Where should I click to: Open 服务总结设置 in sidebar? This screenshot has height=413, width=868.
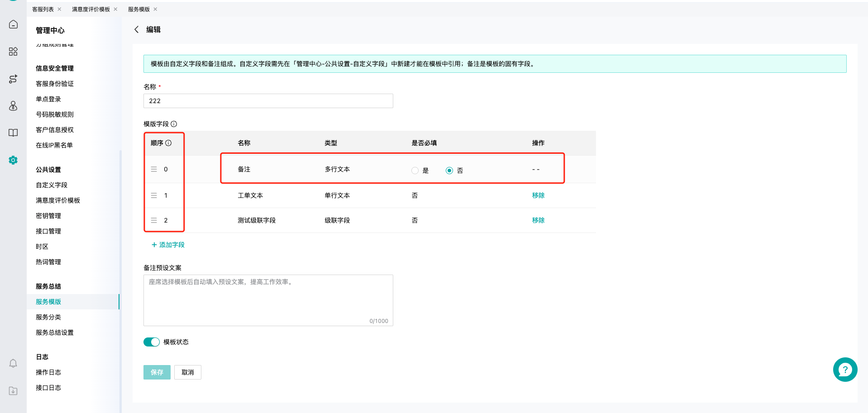coord(55,332)
